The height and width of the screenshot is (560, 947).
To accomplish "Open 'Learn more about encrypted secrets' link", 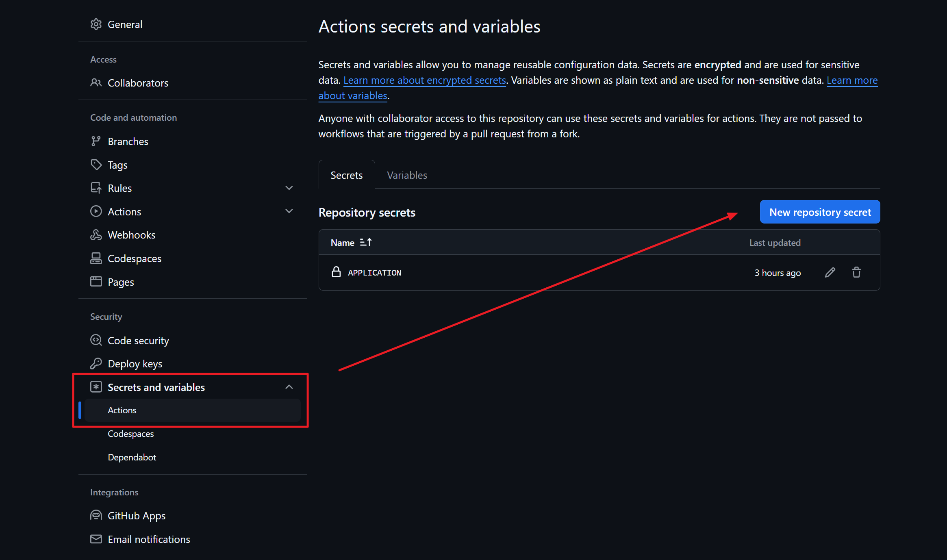I will pos(424,80).
